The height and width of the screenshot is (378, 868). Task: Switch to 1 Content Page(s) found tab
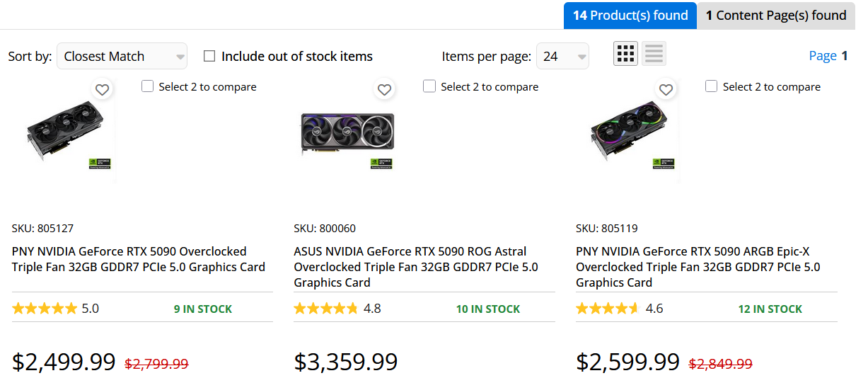pos(775,16)
